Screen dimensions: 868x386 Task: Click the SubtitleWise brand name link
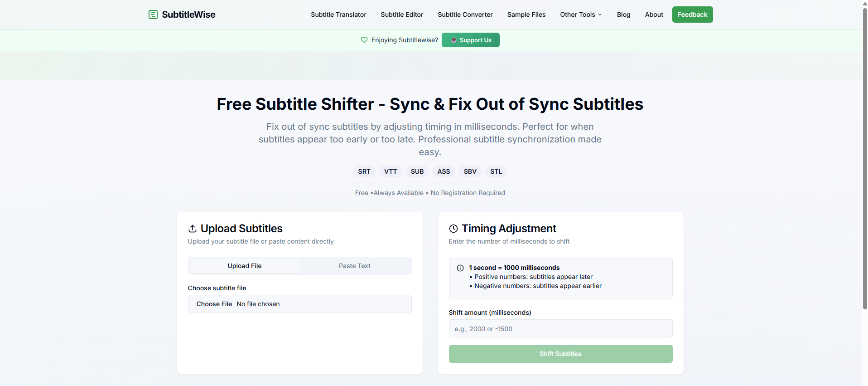188,15
